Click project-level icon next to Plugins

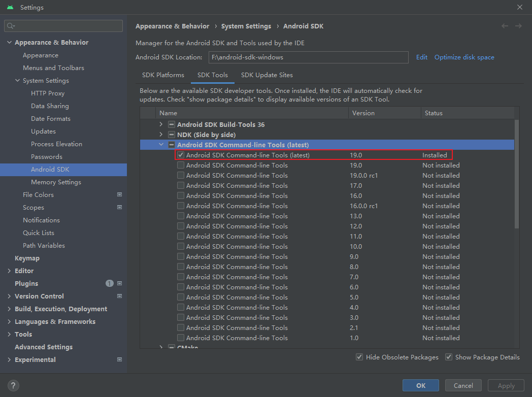point(119,283)
